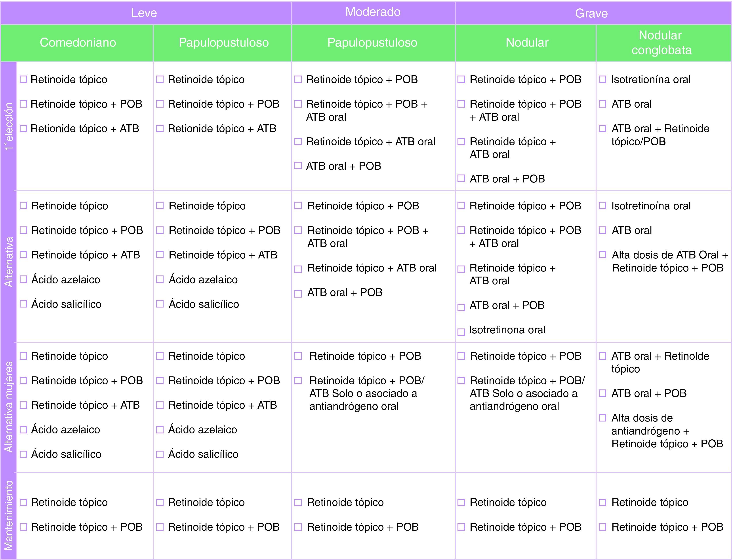Check "ATB oral + POB" in Alternativa mujeres row
This screenshot has height=560, width=732.
coord(602,393)
